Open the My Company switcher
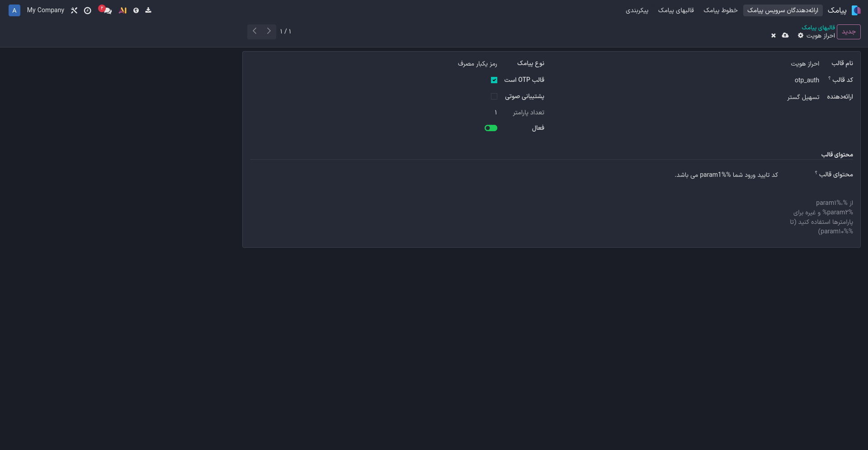Image resolution: width=868 pixels, height=450 pixels. click(x=46, y=10)
